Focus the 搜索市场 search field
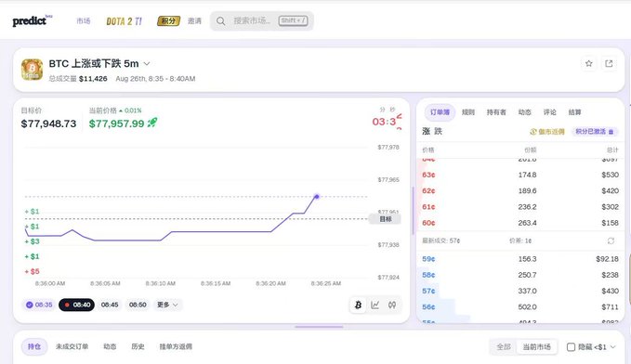Viewport: 631px width, 364px height. pos(261,21)
